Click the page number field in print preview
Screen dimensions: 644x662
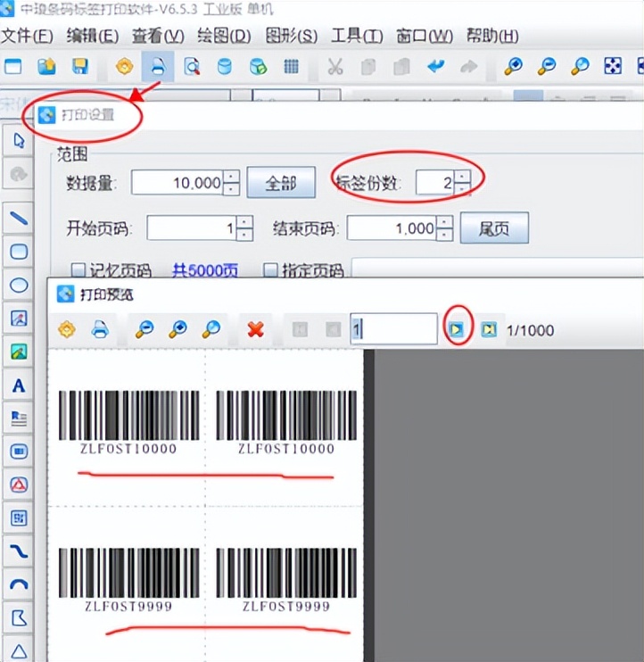(x=393, y=329)
